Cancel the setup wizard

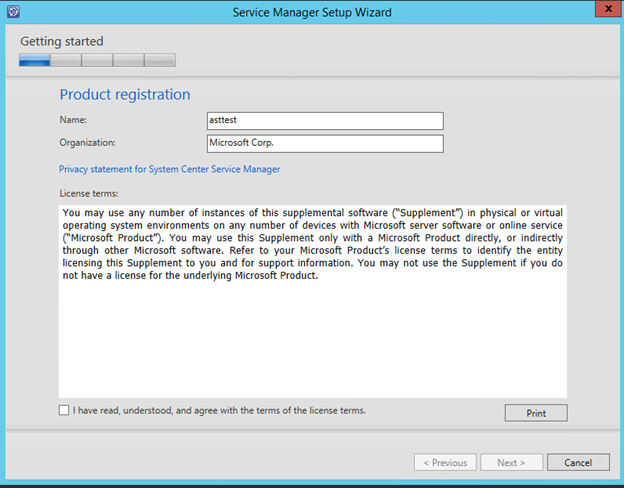(x=578, y=462)
